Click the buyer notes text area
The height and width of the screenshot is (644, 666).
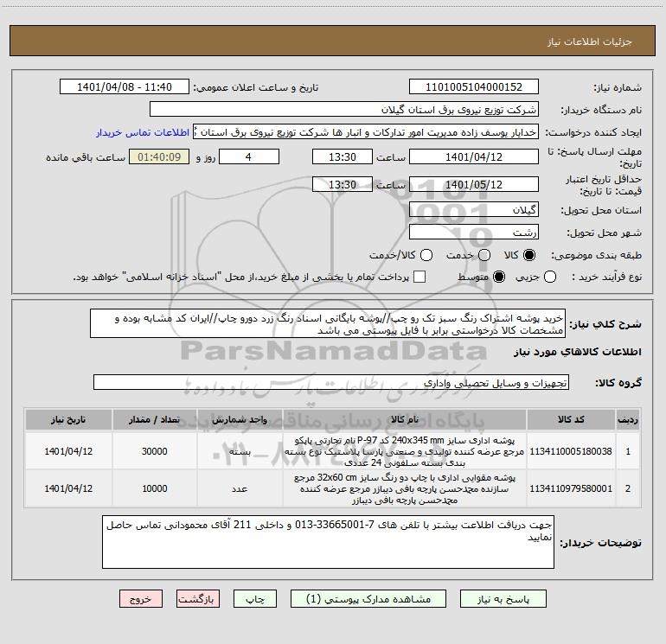pos(328,542)
